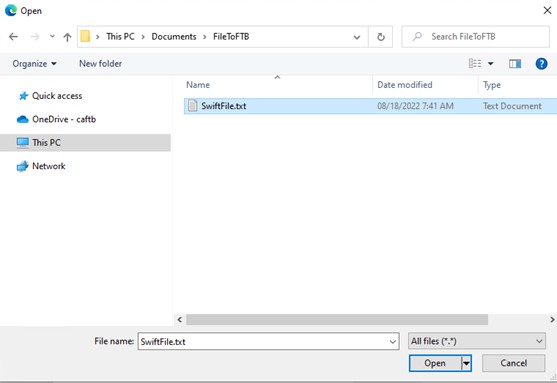Expand the Open button split arrow
Image resolution: width=557 pixels, height=383 pixels.
coord(466,363)
